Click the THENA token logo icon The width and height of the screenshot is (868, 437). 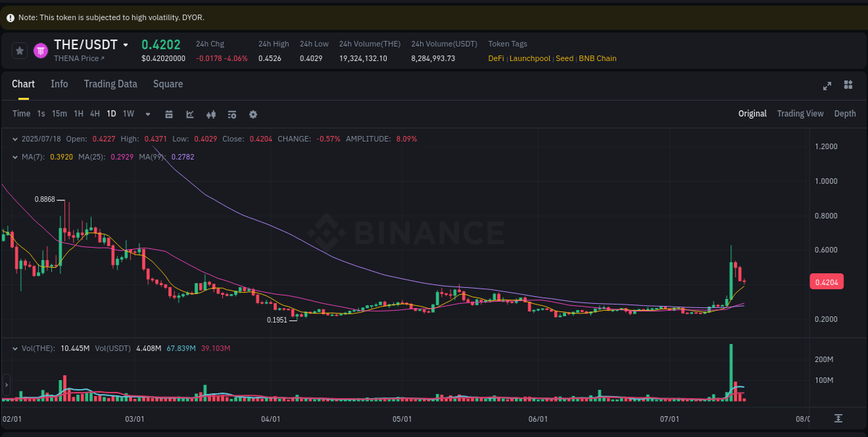40,50
